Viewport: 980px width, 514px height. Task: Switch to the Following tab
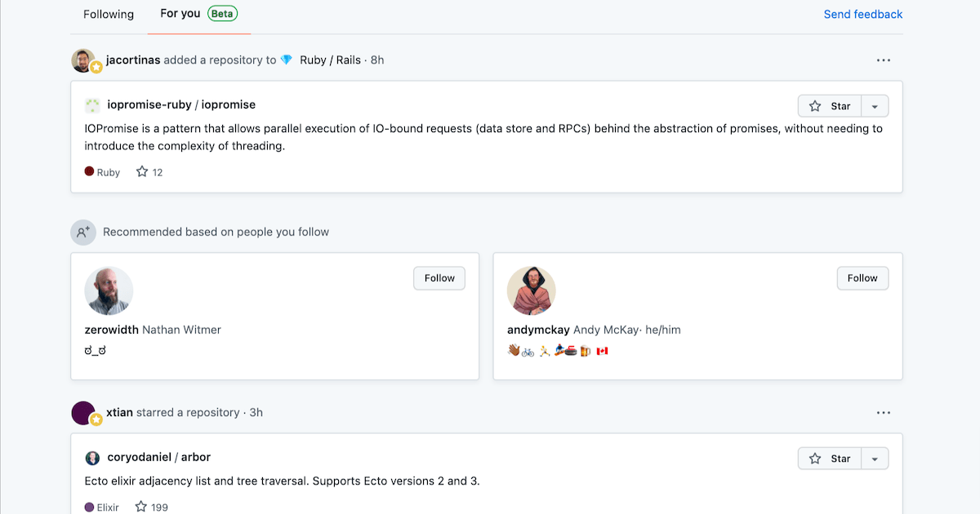[107, 14]
